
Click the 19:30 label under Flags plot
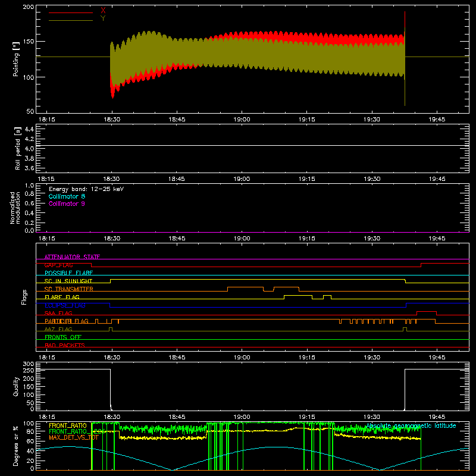(372, 358)
